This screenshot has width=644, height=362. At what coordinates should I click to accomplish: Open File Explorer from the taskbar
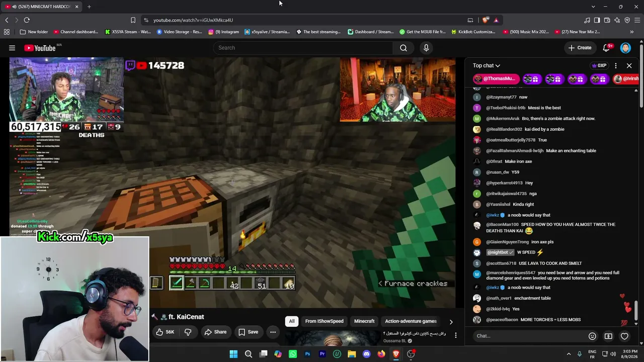click(x=352, y=354)
